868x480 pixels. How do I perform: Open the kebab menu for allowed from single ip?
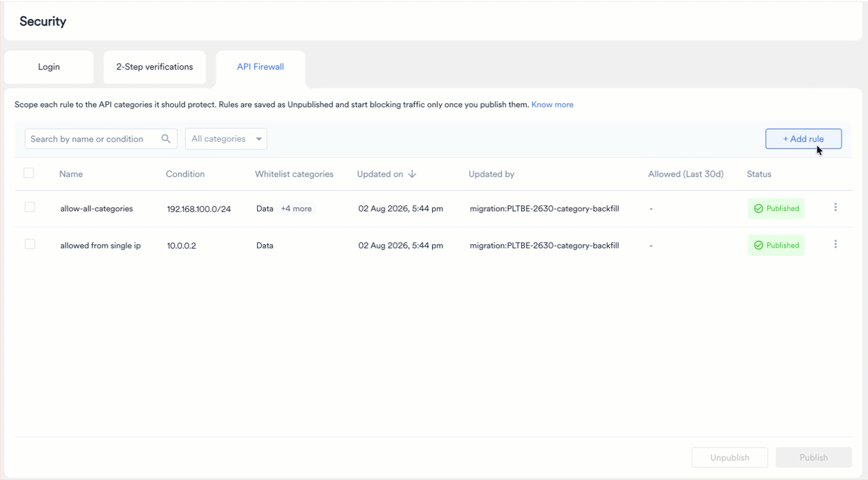[836, 244]
